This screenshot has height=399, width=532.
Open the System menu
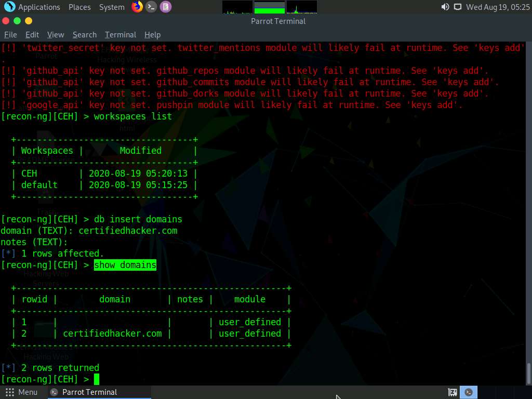[112, 7]
